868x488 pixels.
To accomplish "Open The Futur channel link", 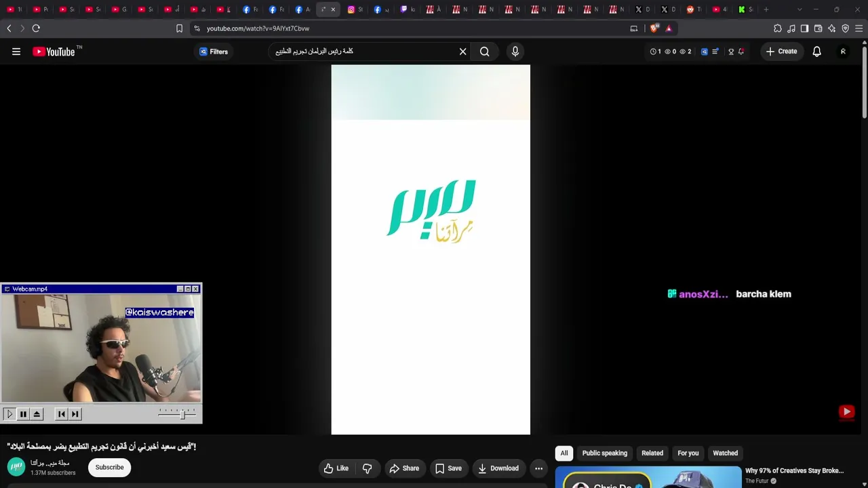I will (757, 481).
